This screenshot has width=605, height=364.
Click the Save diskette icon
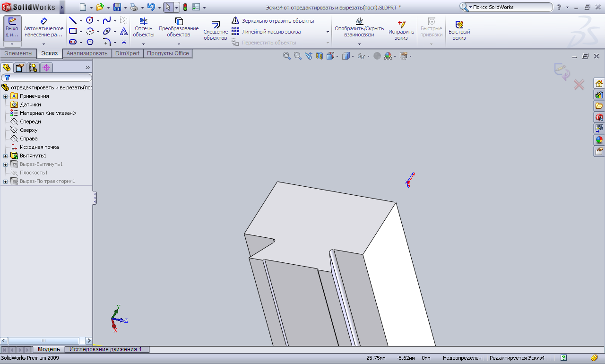117,7
